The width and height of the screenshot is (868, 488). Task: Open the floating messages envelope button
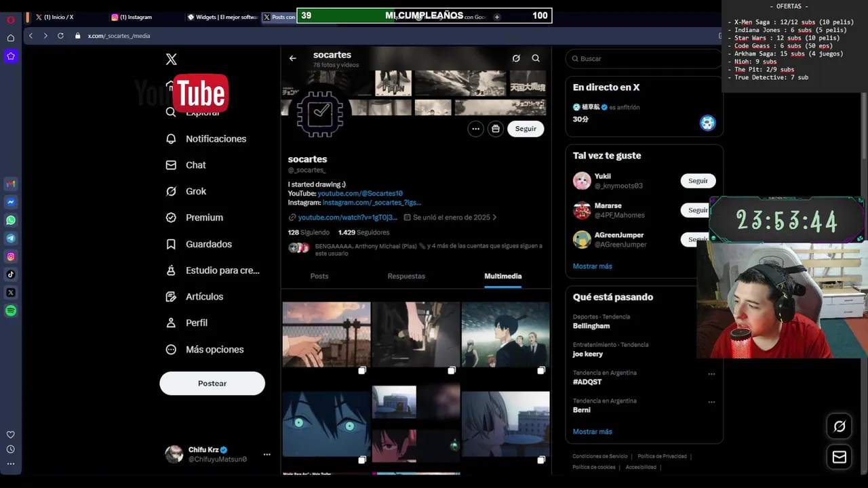click(840, 457)
